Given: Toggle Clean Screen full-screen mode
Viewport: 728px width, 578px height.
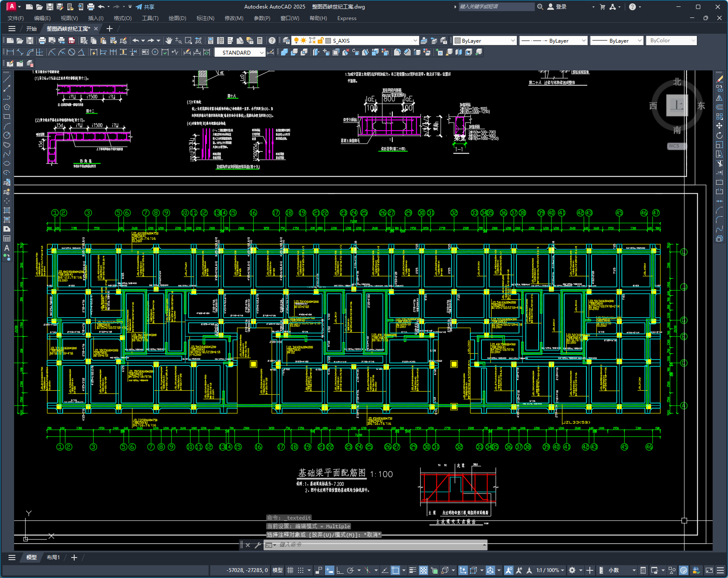Looking at the screenshot, I should coord(709,570).
